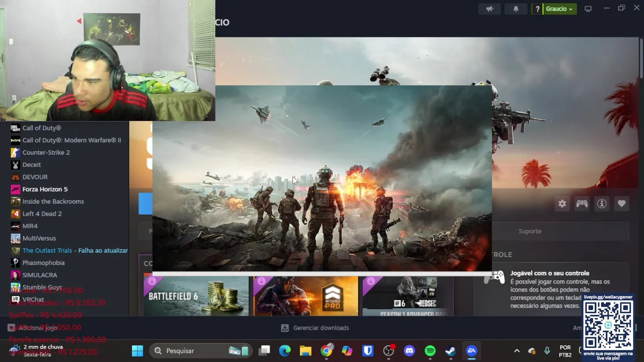Open BF6 REDSEC Season 1 thumbnail

pos(408,296)
